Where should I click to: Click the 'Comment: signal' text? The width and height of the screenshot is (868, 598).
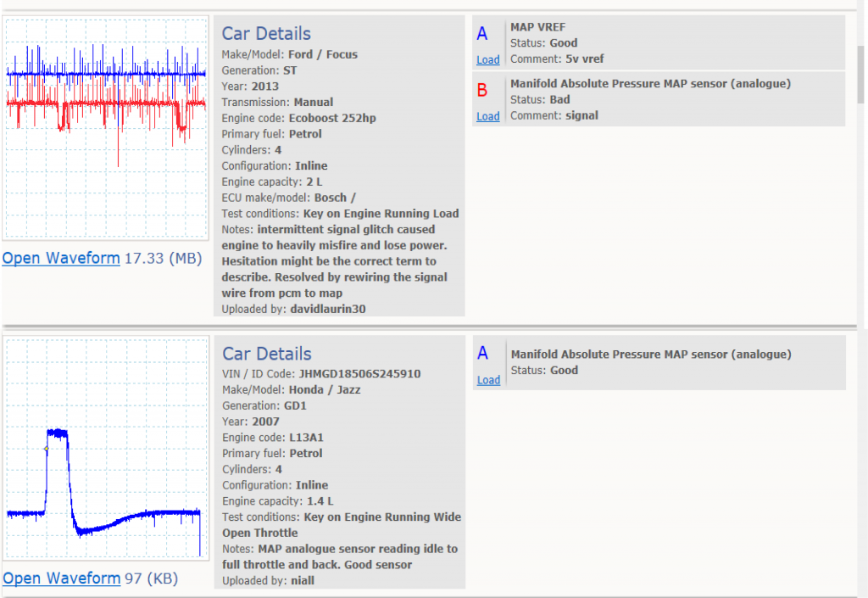(554, 115)
